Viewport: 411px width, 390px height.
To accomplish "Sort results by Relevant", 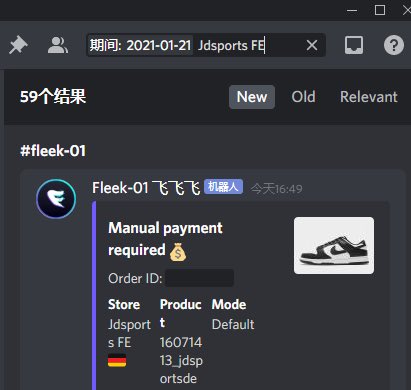I will [x=369, y=97].
